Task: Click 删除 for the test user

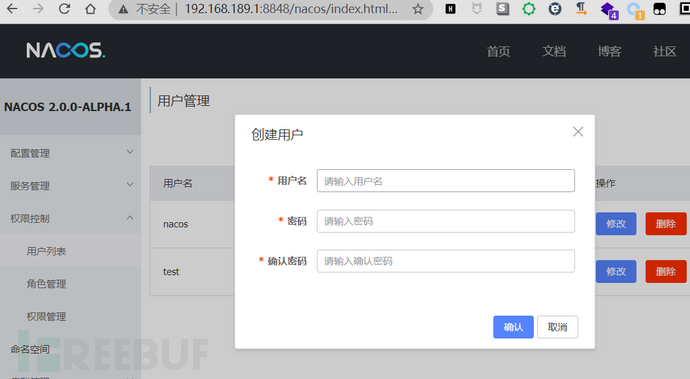Action: pyautogui.click(x=665, y=271)
